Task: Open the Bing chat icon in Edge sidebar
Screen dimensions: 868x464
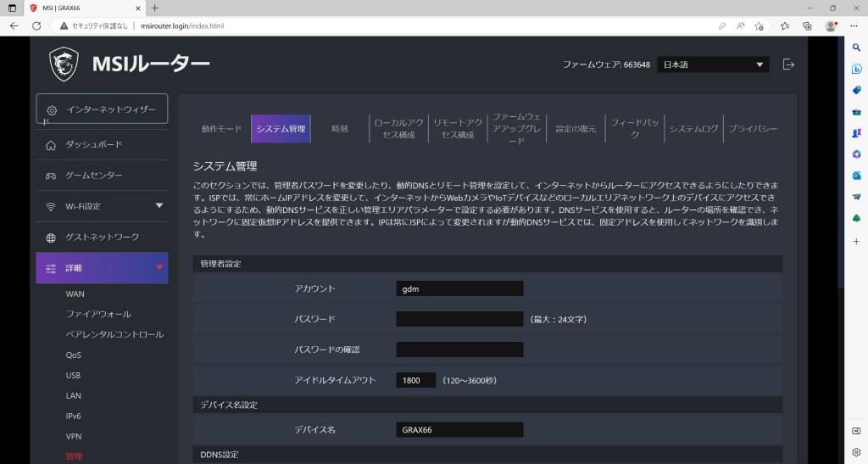Action: coord(856,70)
